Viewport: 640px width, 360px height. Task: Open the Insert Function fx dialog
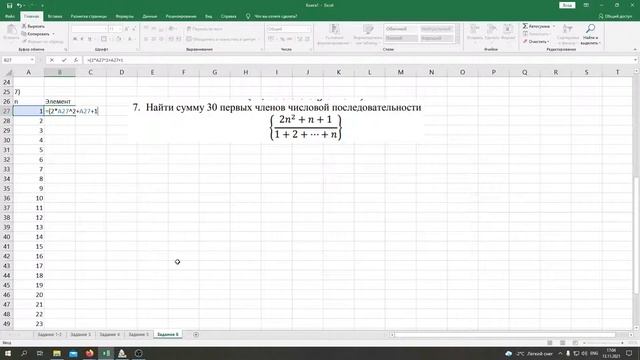pyautogui.click(x=76, y=60)
